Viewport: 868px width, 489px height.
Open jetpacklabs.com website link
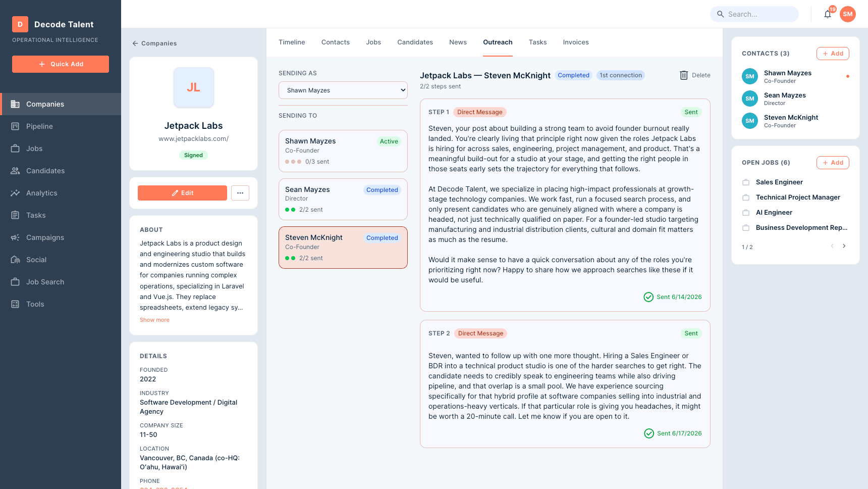(194, 139)
